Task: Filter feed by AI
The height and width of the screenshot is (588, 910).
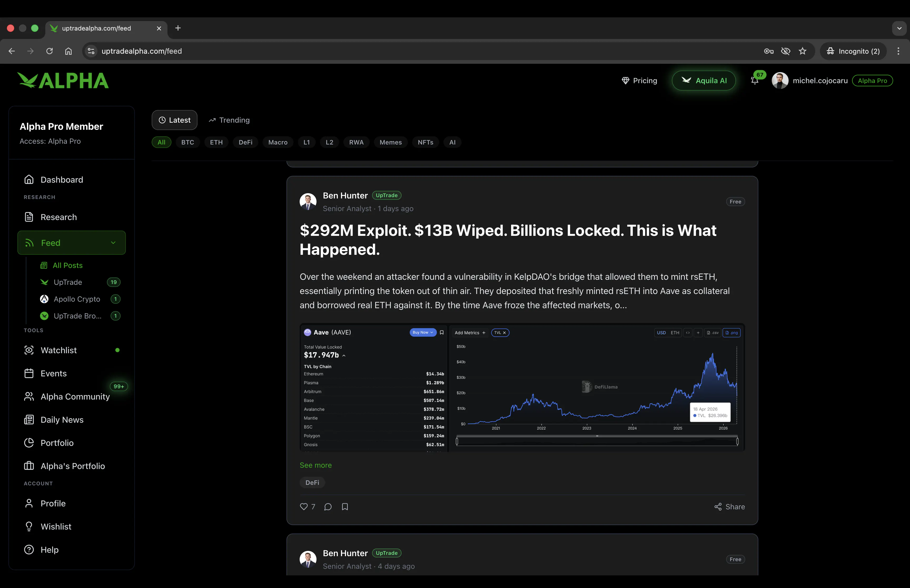Action: tap(452, 142)
